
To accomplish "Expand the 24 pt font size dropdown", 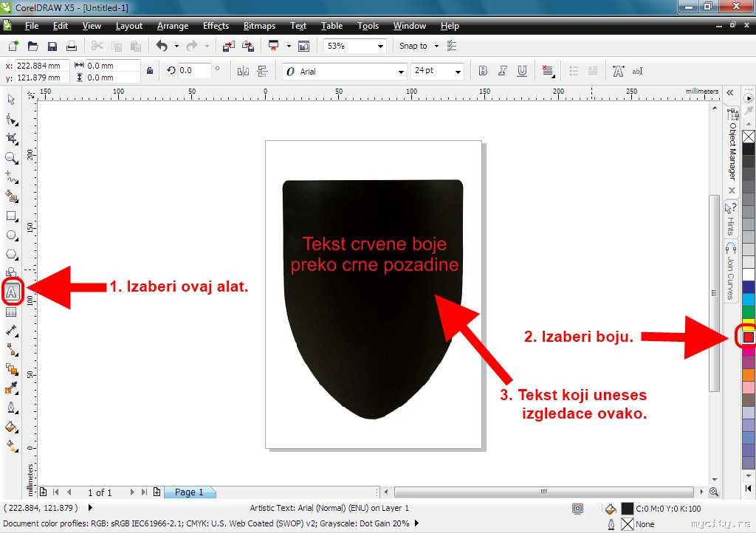I will point(458,72).
